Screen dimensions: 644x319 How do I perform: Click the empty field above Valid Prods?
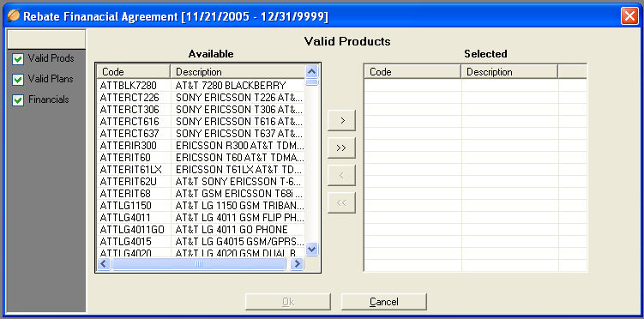point(46,39)
